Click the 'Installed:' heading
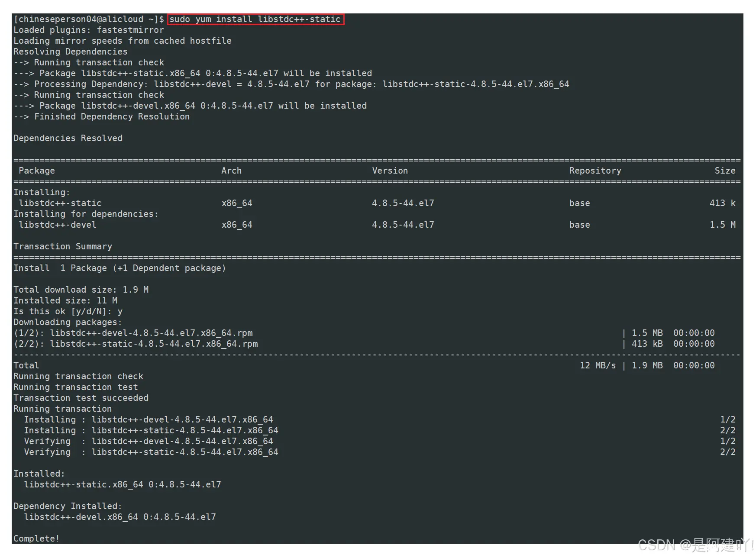This screenshot has width=756, height=558. pos(39,474)
